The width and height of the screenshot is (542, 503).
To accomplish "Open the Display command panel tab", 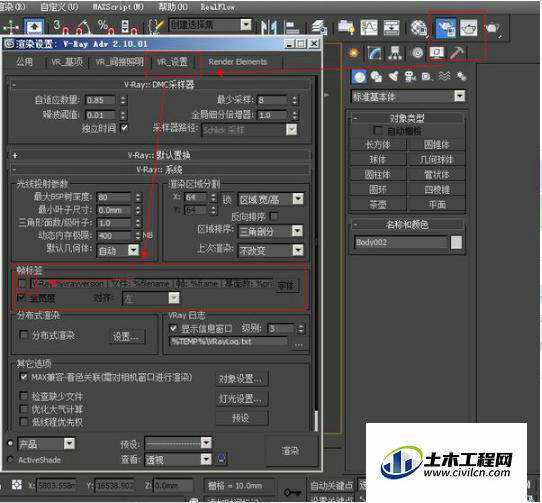I will [x=437, y=53].
